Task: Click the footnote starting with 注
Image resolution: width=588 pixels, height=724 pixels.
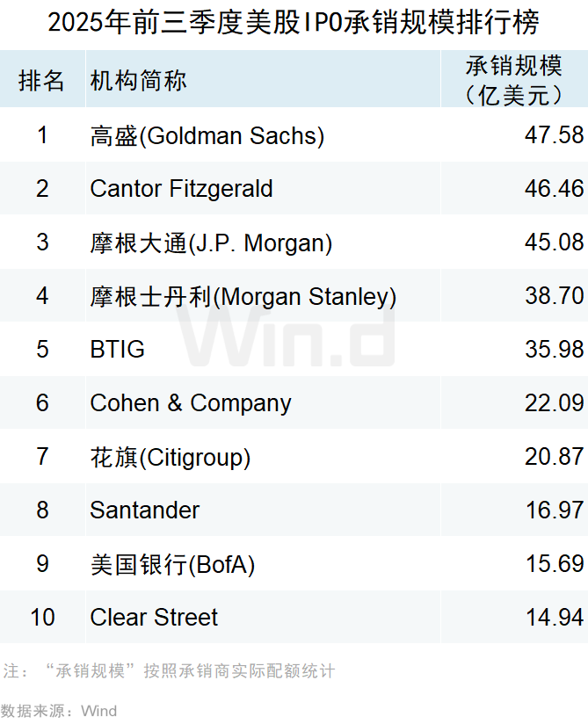Action: (x=169, y=671)
